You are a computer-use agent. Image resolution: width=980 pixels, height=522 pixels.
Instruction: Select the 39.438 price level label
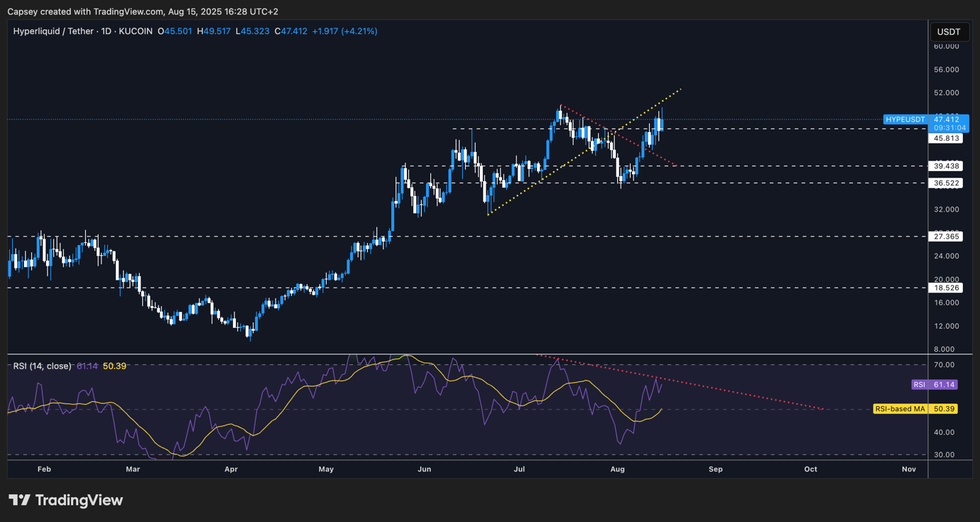point(945,165)
